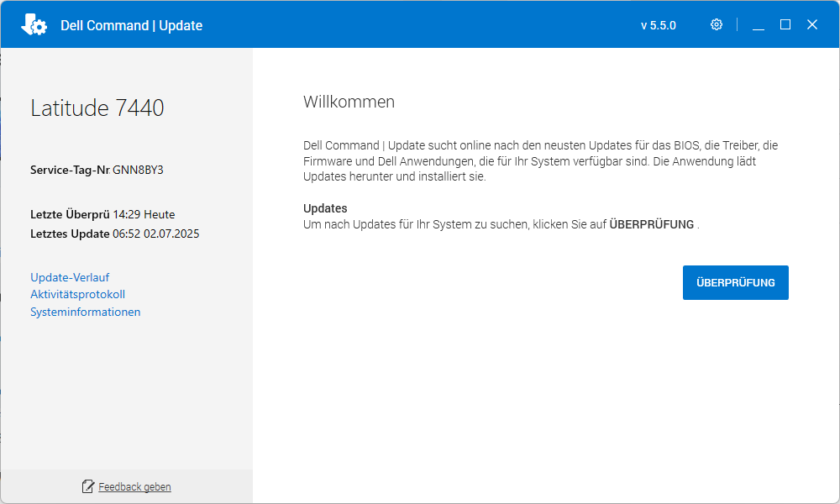The height and width of the screenshot is (504, 840).
Task: Open the Systeminformationen link
Action: [x=85, y=312]
